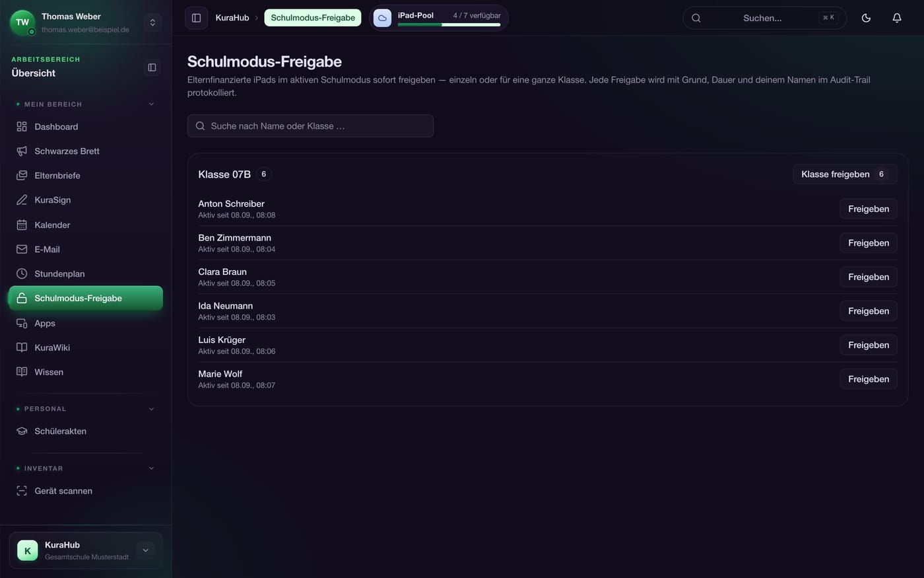This screenshot has height=578, width=924.
Task: Click the green K KuraHub logo
Action: click(28, 550)
